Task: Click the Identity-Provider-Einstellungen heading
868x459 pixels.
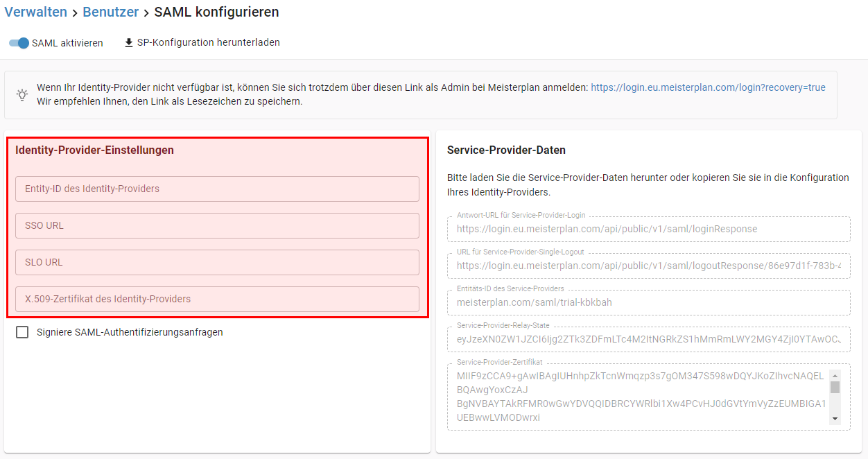Action: point(94,150)
